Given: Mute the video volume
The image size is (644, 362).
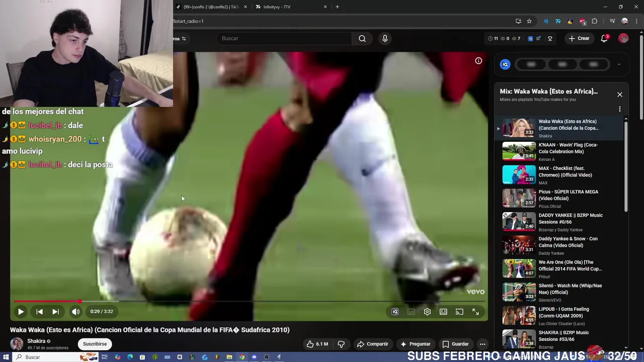Looking at the screenshot, I should pos(75,312).
